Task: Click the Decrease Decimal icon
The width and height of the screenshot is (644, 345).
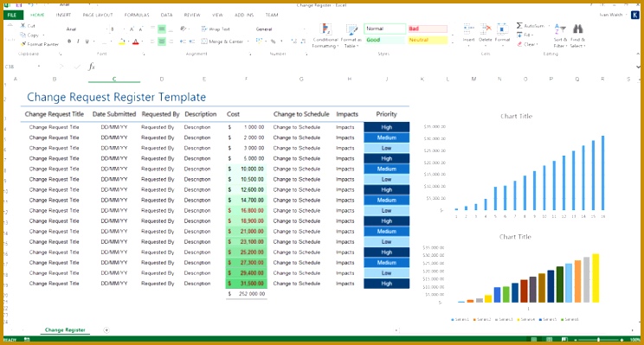Action: 303,42
